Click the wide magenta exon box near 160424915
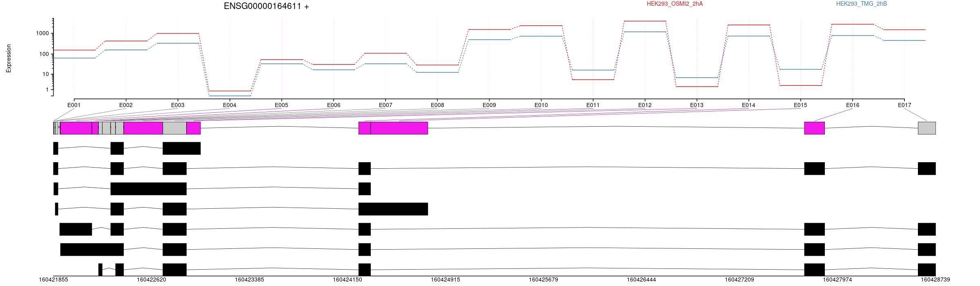This screenshot has height=286, width=980. pos(399,128)
